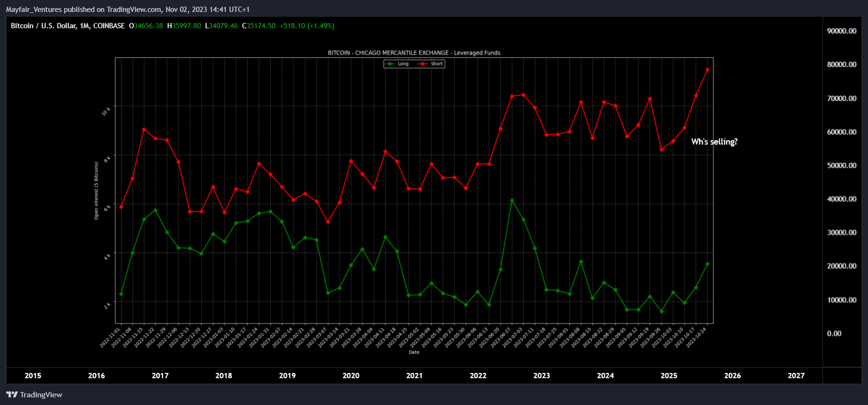The image size is (868, 405).
Task: Click the red Short legend marker
Action: [423, 64]
